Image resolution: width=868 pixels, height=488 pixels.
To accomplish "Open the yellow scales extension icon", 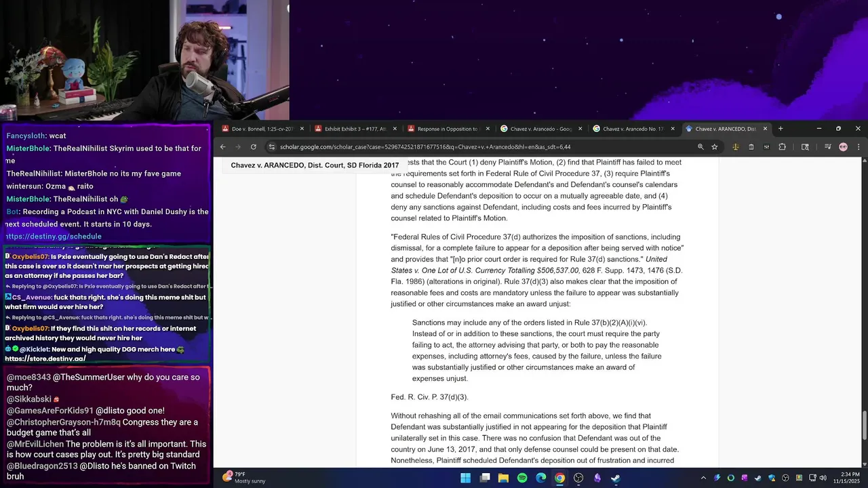I will [736, 147].
